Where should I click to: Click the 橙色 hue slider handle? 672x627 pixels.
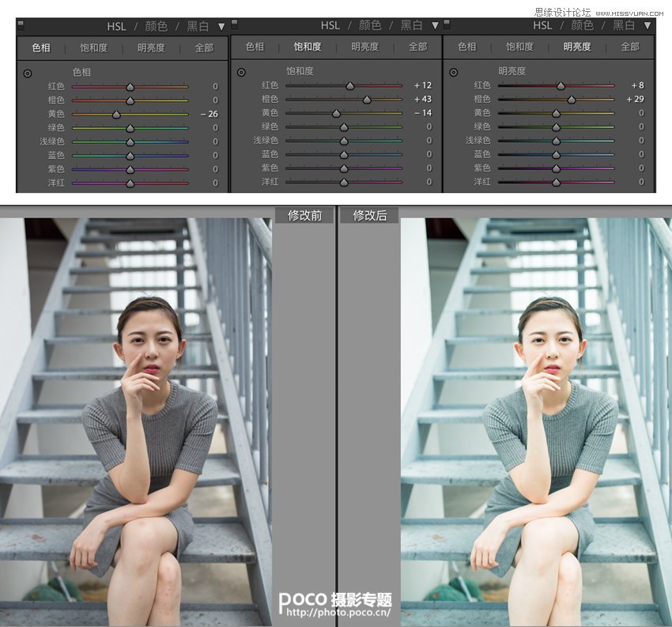coord(130,100)
